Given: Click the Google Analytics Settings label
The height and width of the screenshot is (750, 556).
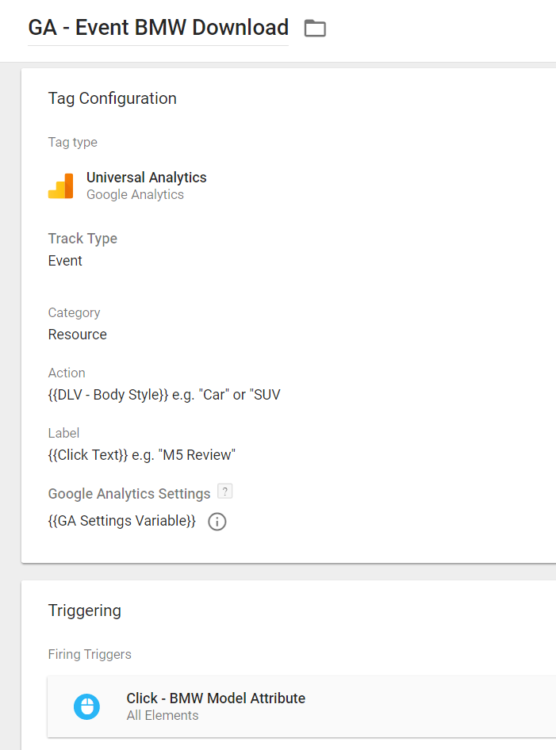Looking at the screenshot, I should point(129,494).
